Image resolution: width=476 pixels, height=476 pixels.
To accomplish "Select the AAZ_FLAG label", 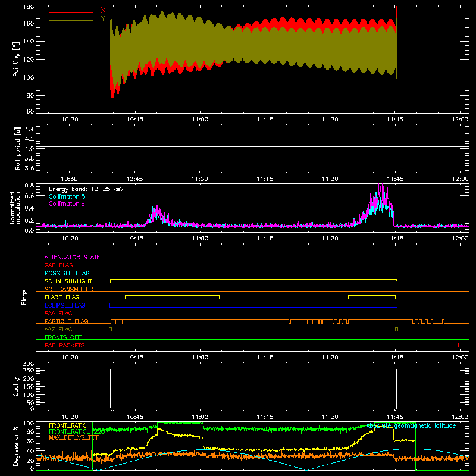I will pos(58,329).
